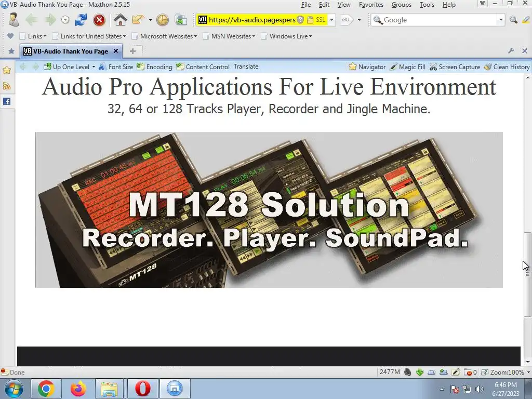
Task: Open Content Control
Action: pyautogui.click(x=203, y=67)
